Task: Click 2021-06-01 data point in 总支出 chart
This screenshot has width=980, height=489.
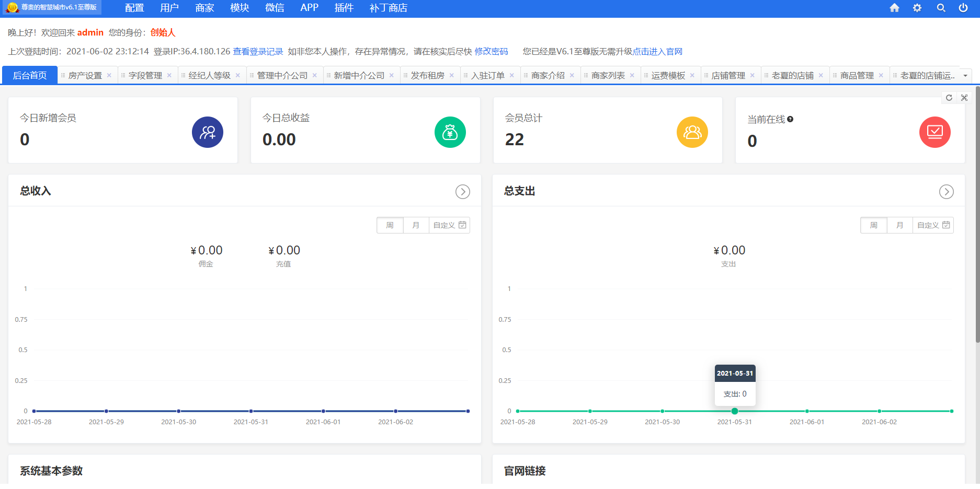Action: click(807, 411)
